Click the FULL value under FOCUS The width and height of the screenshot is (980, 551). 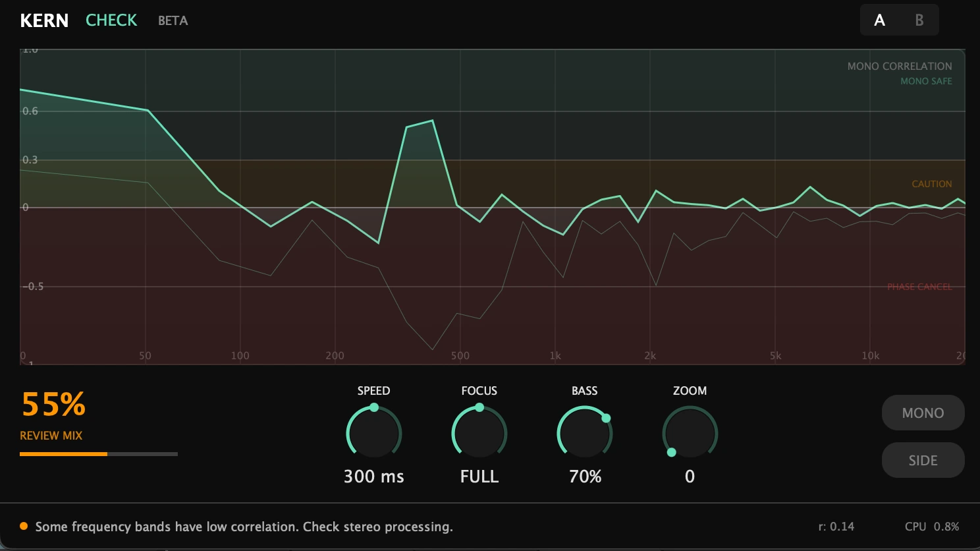click(479, 476)
